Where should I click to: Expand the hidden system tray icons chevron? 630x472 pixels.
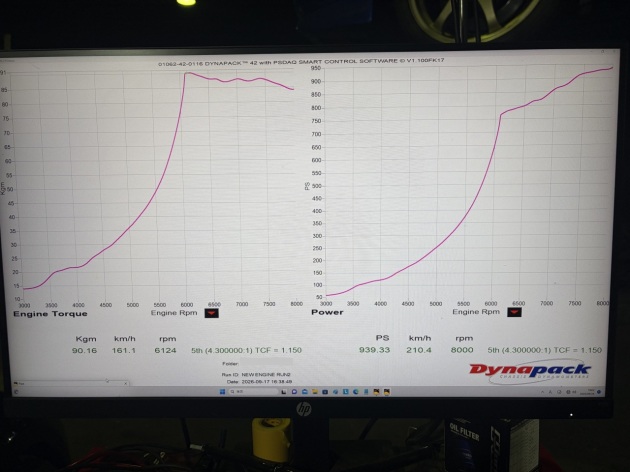(542, 392)
